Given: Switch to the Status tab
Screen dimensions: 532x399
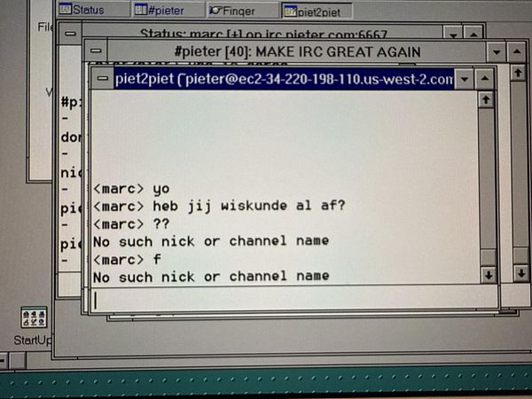Looking at the screenshot, I should (91, 10).
